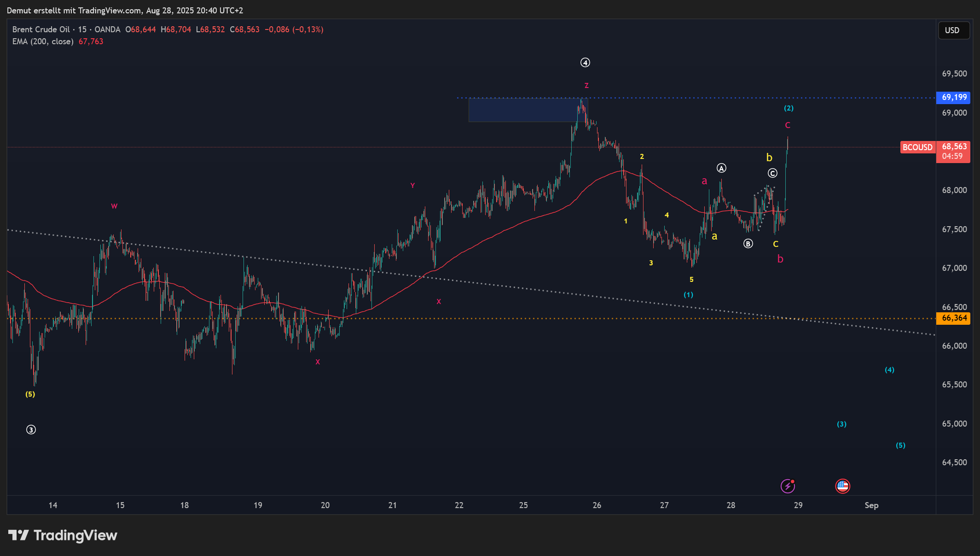
Task: Select the circled C wave marker
Action: [x=772, y=173]
